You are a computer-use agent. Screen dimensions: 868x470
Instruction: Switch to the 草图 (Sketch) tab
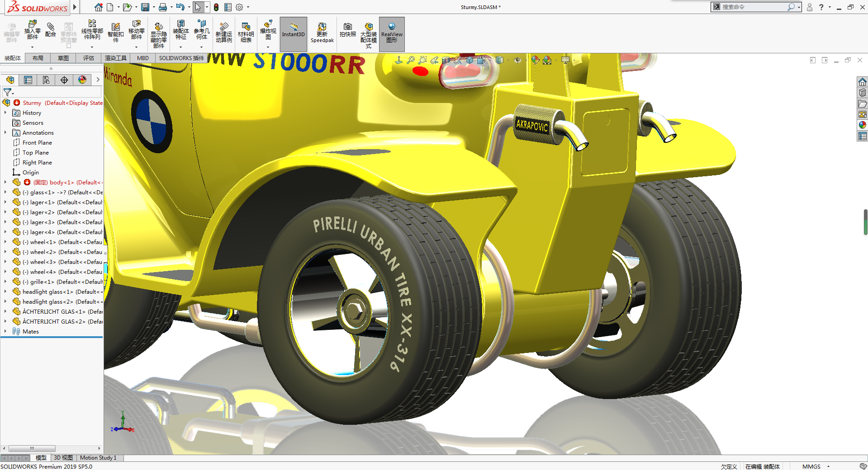click(x=63, y=58)
